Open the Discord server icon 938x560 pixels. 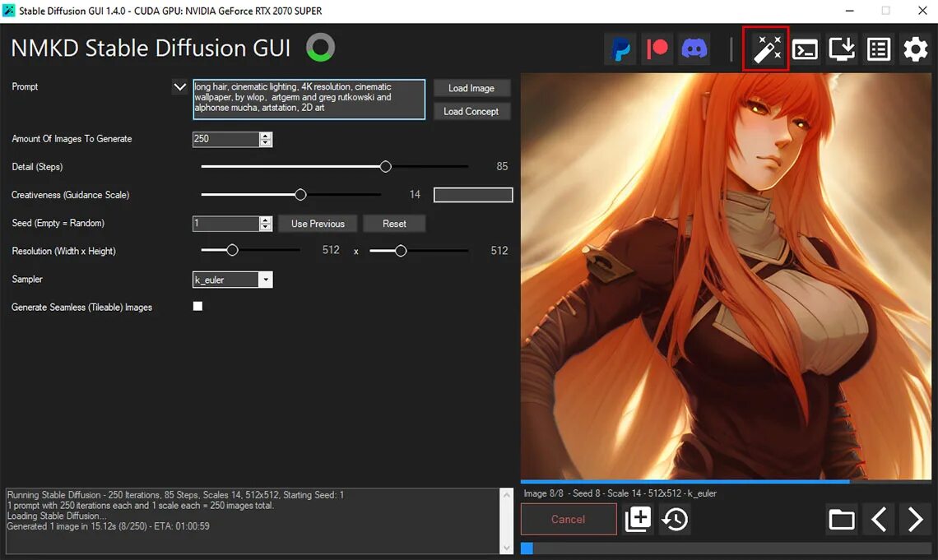(694, 49)
